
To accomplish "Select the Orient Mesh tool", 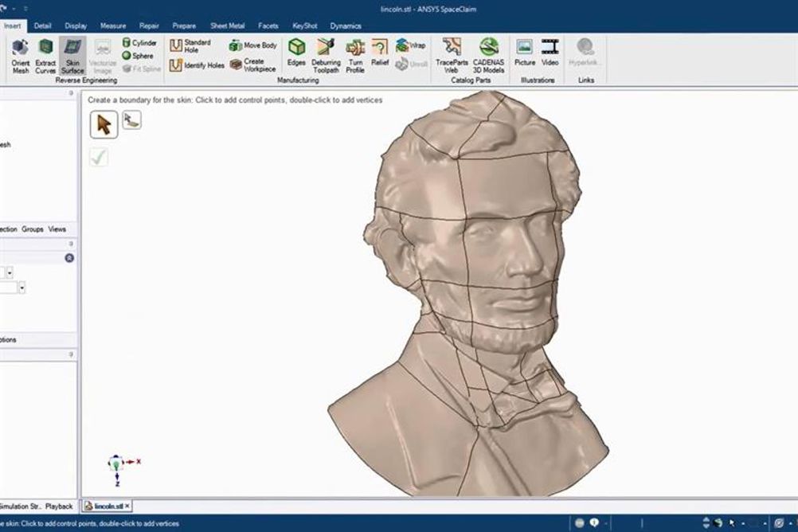I will (x=21, y=56).
